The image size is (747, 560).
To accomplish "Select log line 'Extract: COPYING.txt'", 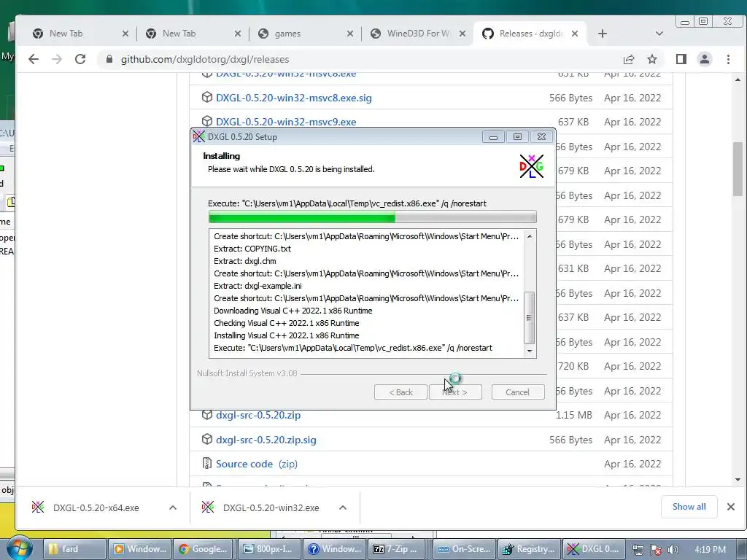I will pos(252,249).
